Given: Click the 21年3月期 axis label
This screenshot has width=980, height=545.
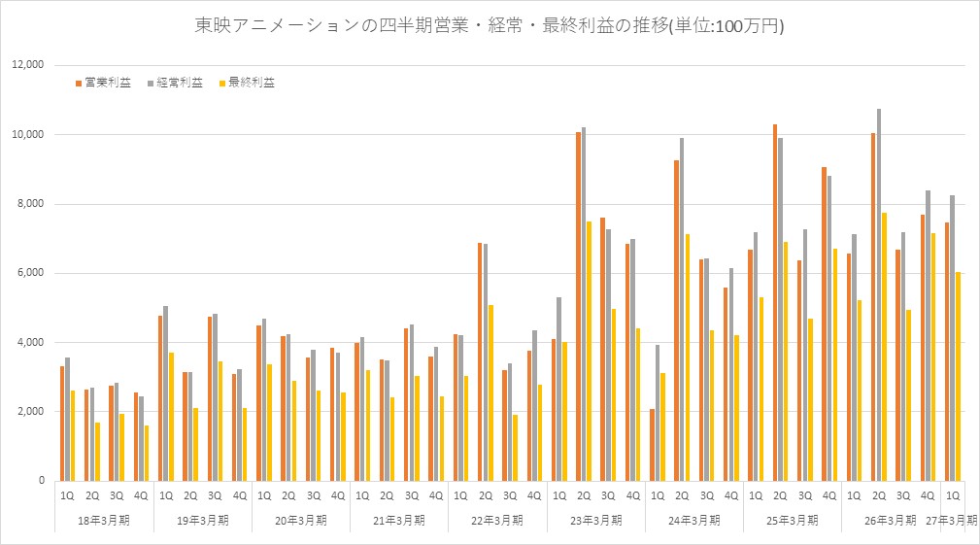Looking at the screenshot, I should [399, 520].
